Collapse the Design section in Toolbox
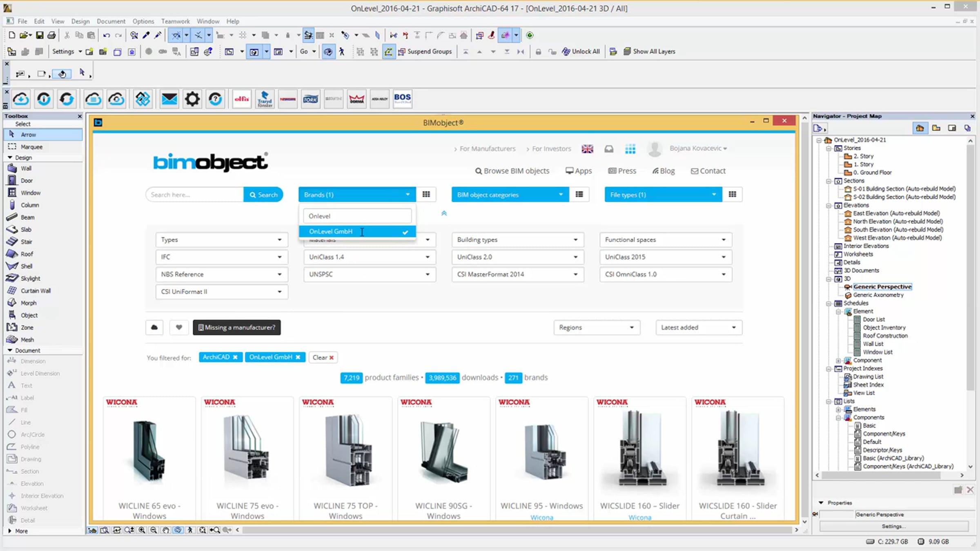Screen dimensions: 980x551 (x=10, y=157)
